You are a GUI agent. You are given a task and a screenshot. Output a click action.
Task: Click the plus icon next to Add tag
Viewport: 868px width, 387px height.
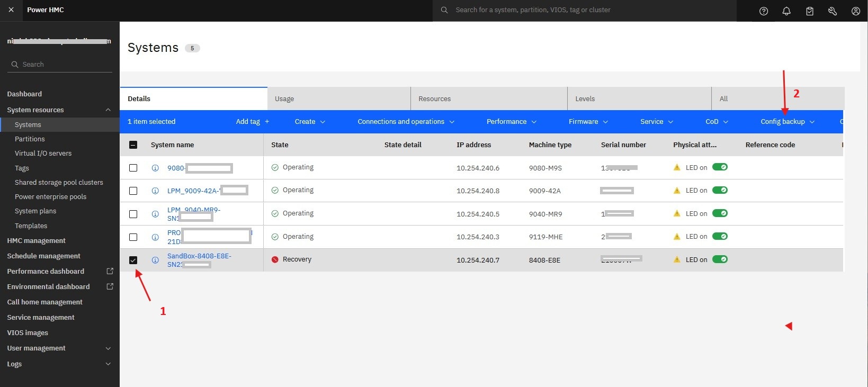(x=267, y=122)
